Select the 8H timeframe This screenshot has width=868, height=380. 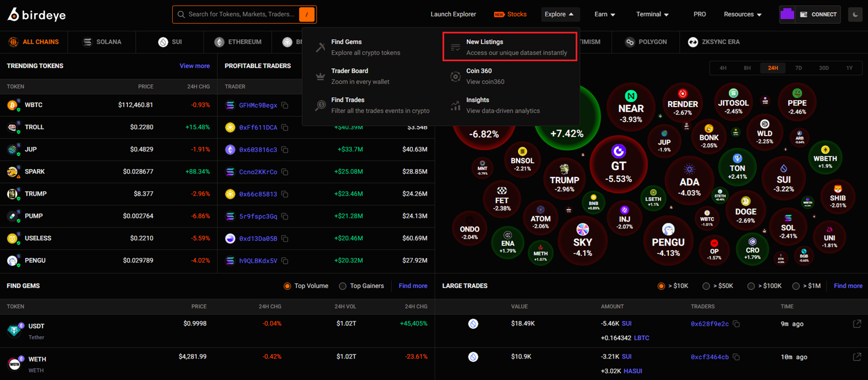coord(747,68)
